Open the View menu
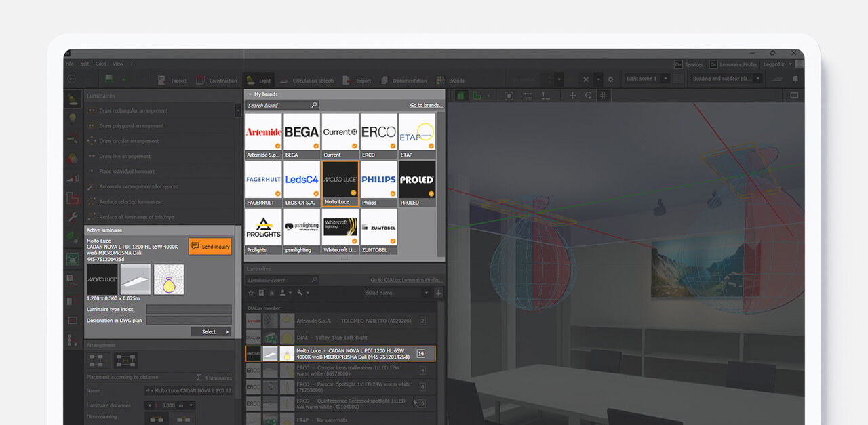868x425 pixels. [x=118, y=64]
